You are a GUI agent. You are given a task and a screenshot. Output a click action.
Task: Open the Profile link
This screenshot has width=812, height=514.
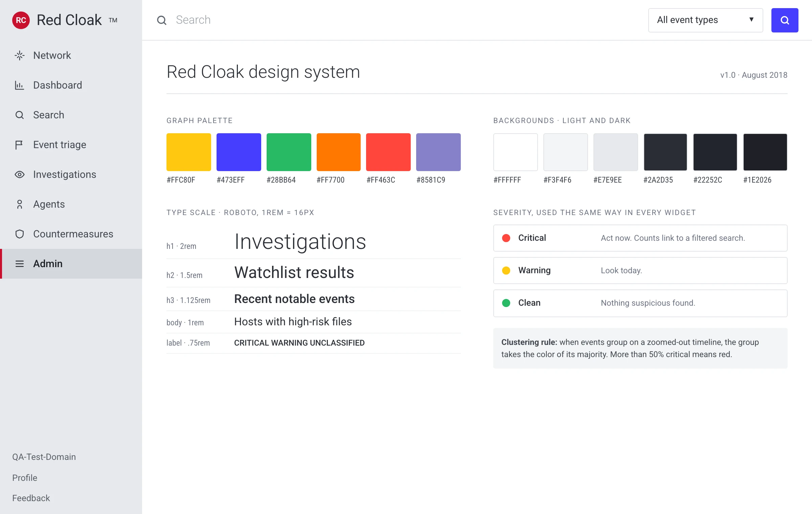click(x=25, y=478)
